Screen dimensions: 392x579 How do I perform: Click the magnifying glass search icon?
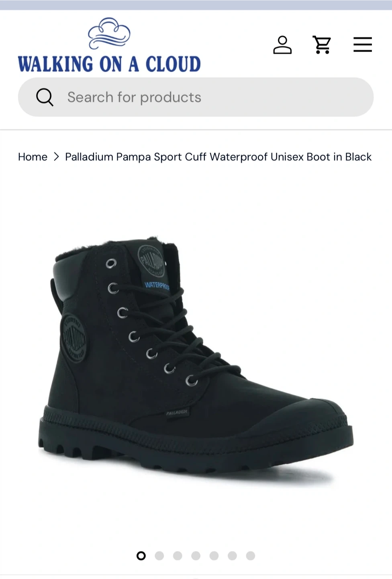(x=45, y=97)
